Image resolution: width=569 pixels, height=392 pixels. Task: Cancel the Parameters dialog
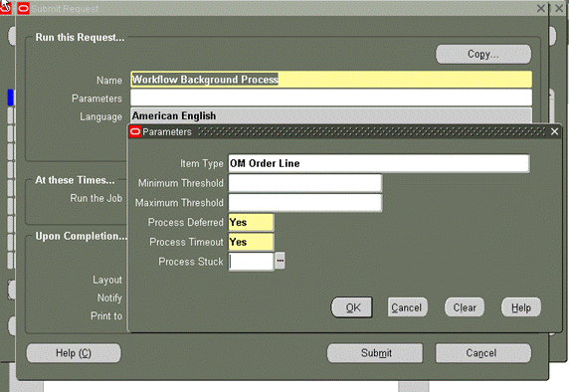407,307
